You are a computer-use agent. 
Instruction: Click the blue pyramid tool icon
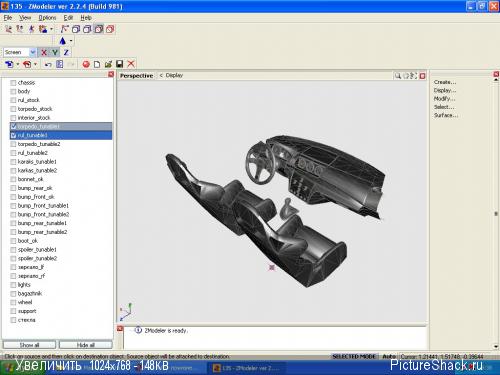(62, 41)
